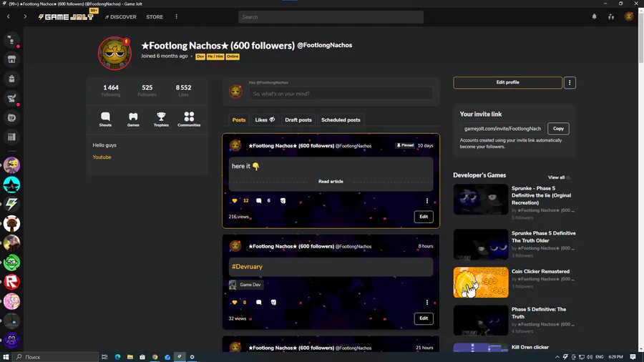Open the backpack icon in left sidebar
This screenshot has height=362, width=644.
pyautogui.click(x=11, y=79)
